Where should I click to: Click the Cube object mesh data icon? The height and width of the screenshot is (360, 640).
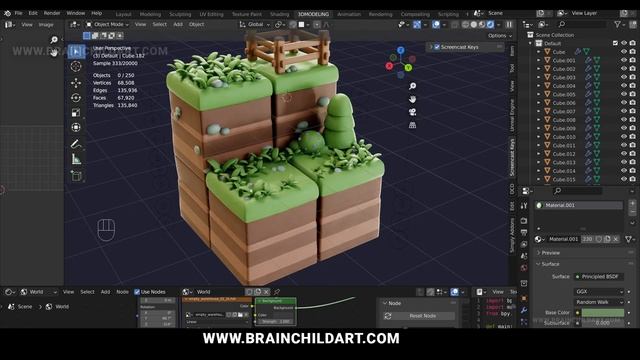pos(587,52)
